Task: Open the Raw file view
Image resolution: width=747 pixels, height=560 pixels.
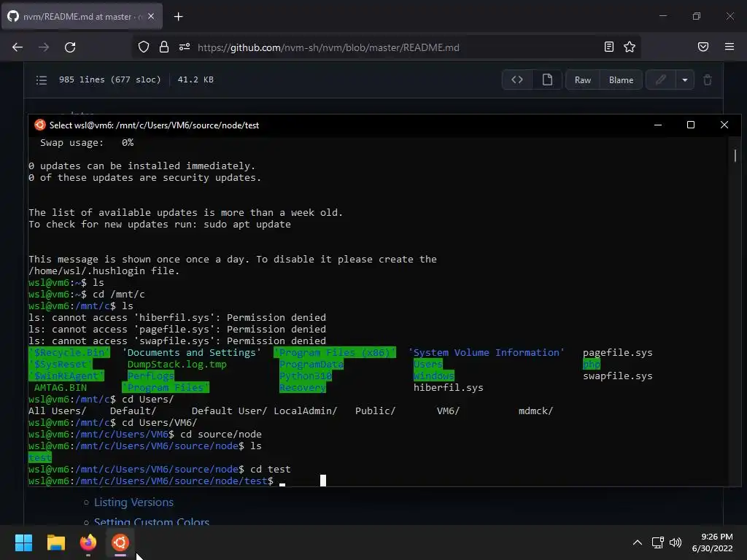Action: pyautogui.click(x=583, y=80)
